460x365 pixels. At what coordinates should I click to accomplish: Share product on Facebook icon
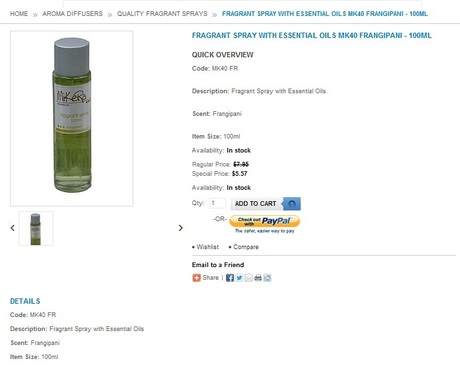230,278
